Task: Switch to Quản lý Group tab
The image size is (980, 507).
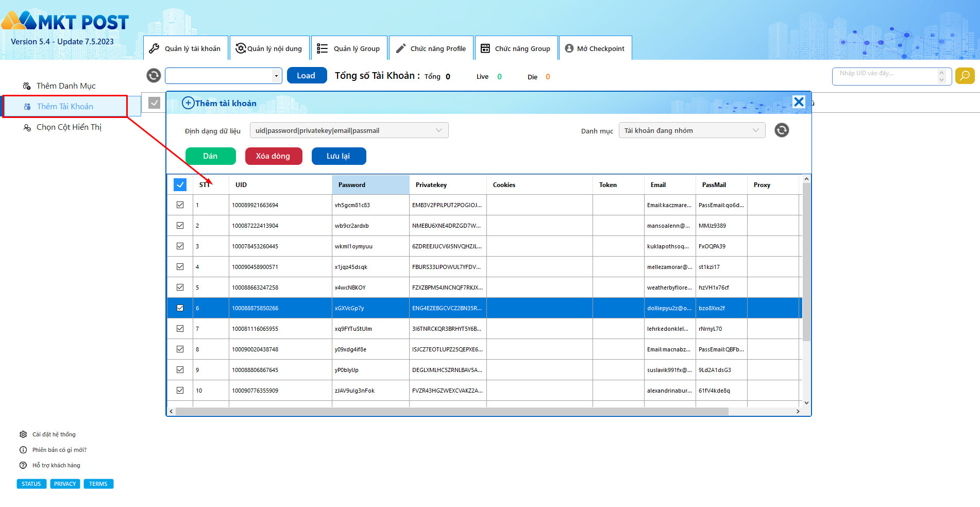Action: click(x=349, y=48)
